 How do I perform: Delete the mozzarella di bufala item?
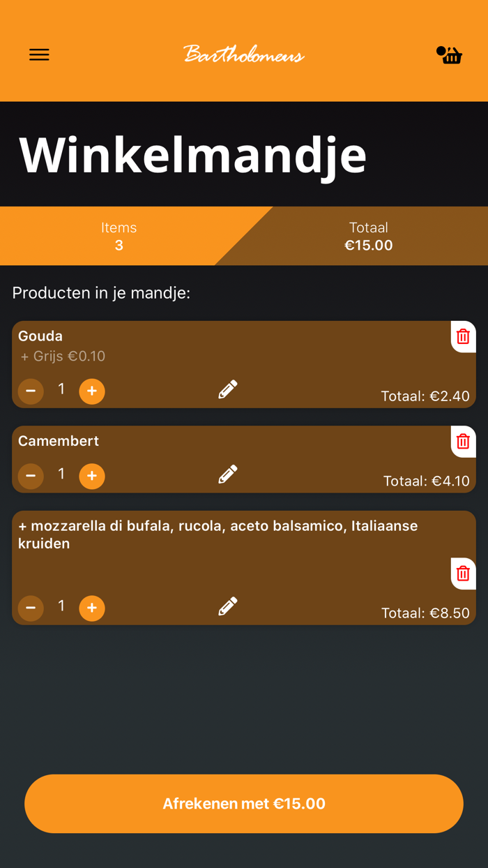[463, 574]
